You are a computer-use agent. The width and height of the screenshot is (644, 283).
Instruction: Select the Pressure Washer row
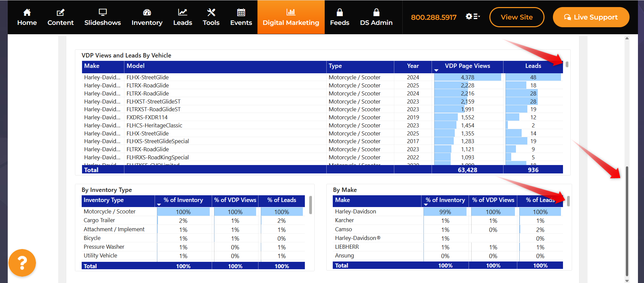pyautogui.click(x=193, y=247)
